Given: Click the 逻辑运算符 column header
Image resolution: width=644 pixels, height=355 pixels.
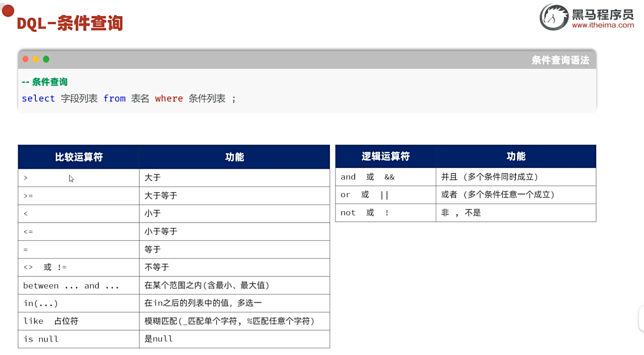Looking at the screenshot, I should click(385, 156).
